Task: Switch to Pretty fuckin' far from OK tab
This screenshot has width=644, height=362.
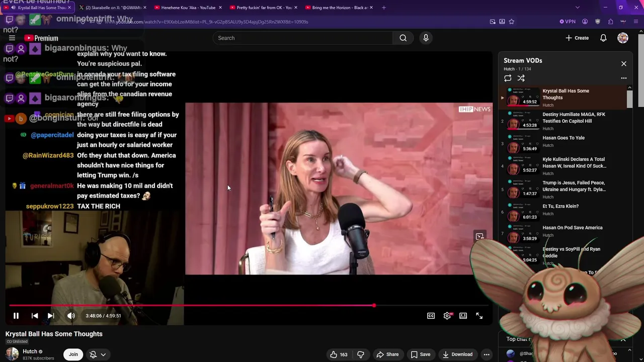Action: tap(263, 8)
